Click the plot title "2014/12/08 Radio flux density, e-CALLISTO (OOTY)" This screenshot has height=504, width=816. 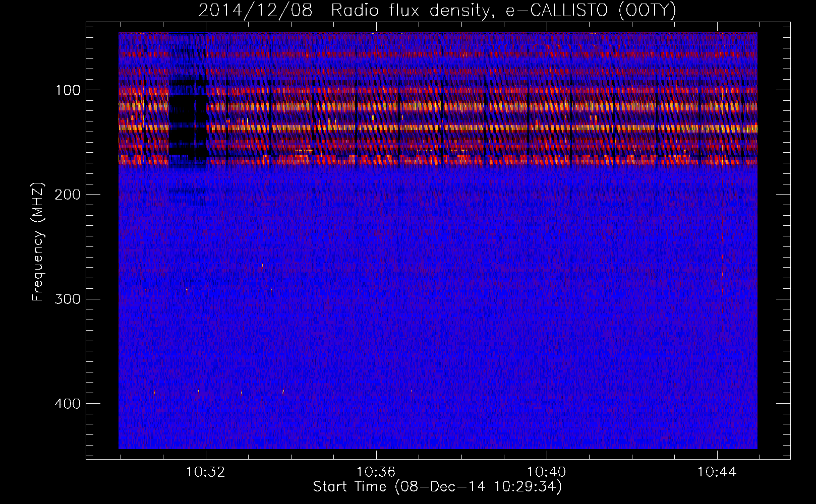437,10
